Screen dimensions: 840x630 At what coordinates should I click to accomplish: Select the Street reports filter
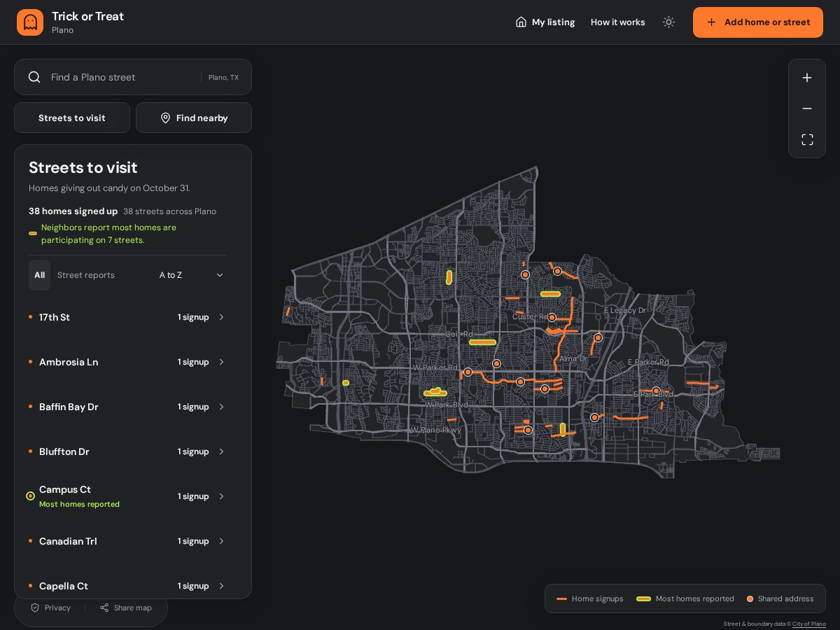86,275
